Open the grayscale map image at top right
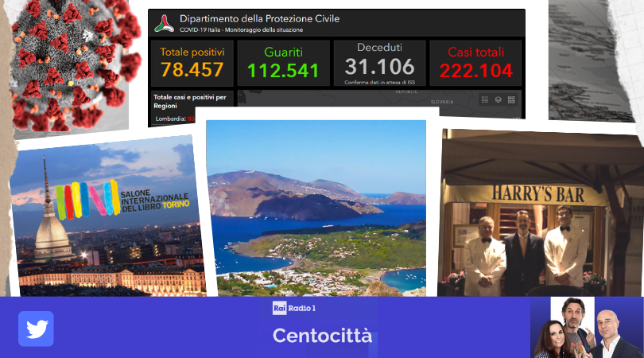This screenshot has height=358, width=644. coord(592,60)
